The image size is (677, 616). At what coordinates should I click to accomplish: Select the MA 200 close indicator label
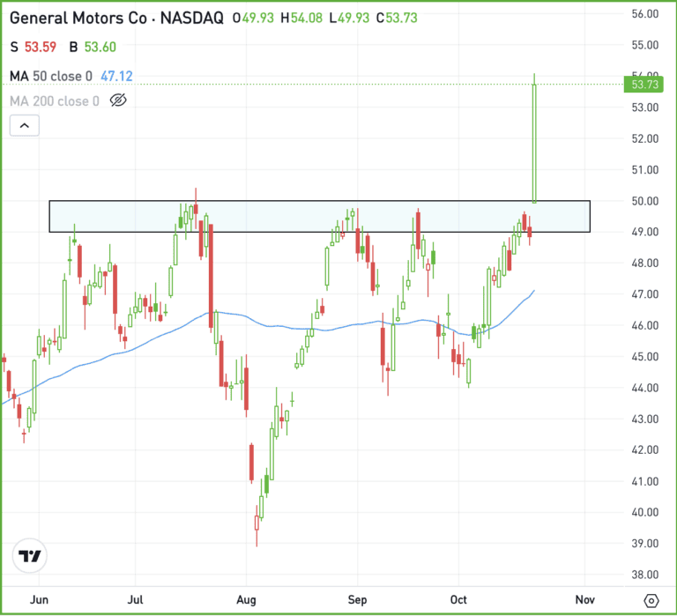(55, 101)
